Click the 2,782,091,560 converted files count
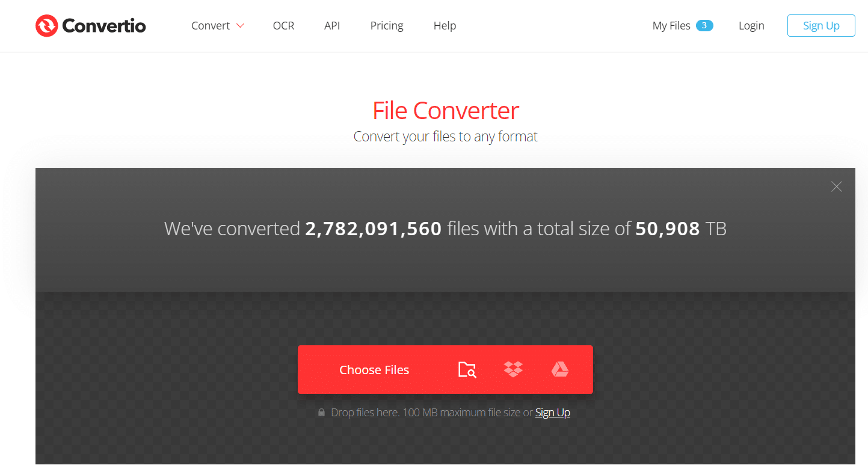This screenshot has width=868, height=474. point(374,229)
